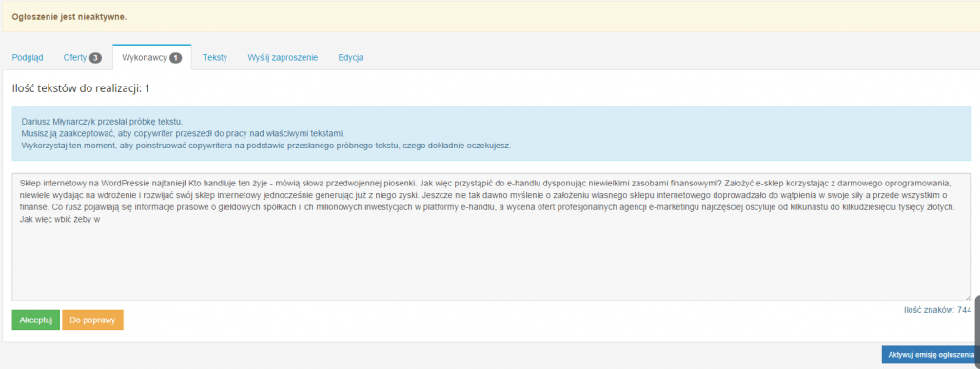This screenshot has height=369, width=980.
Task: Click the line starting 'Wykorzystaj ten moment'
Action: [266, 146]
